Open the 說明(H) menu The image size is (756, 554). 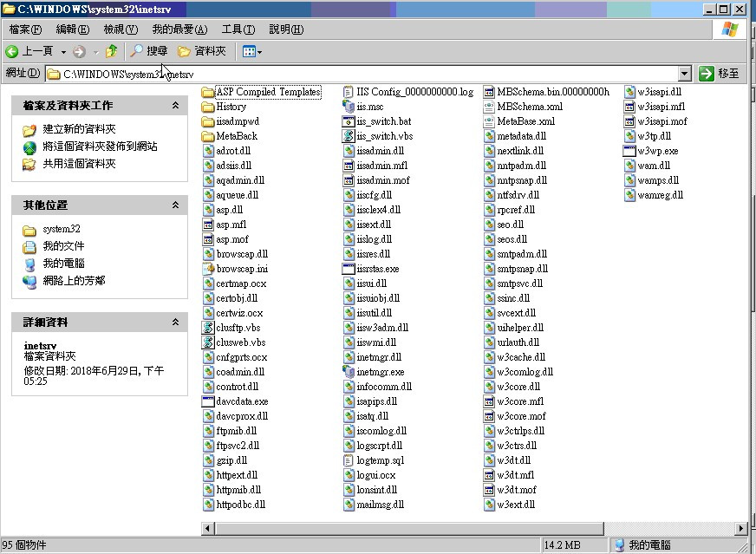point(286,29)
